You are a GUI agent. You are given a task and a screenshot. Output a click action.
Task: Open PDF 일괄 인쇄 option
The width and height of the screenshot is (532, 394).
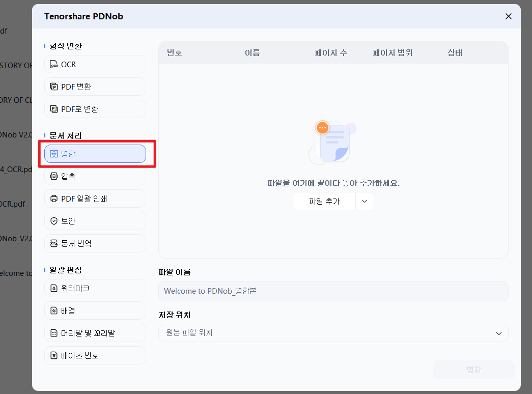click(x=95, y=199)
